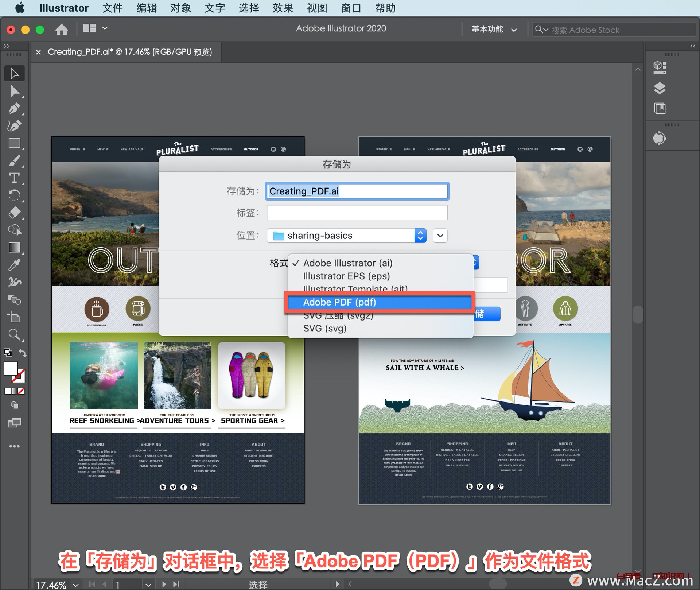
Task: Open the Libraries panel icon
Action: (660, 108)
